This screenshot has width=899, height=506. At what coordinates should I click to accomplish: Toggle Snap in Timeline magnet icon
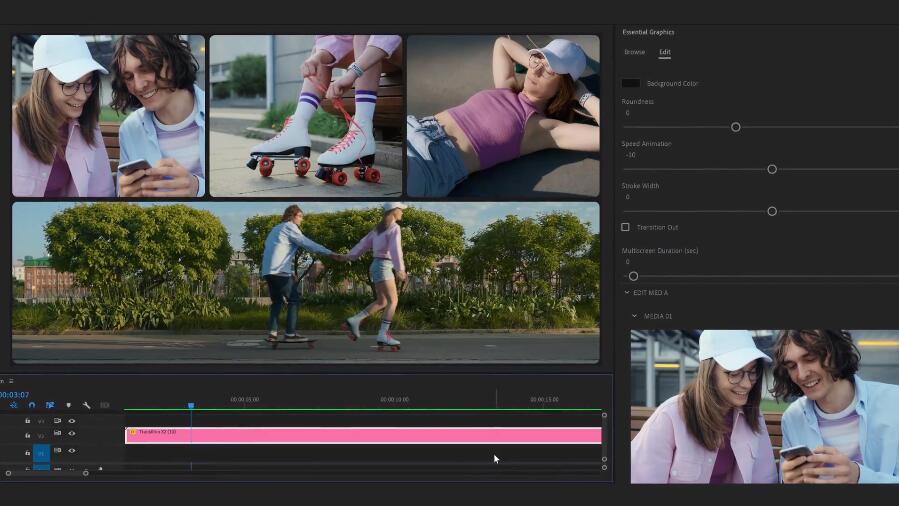pos(32,405)
